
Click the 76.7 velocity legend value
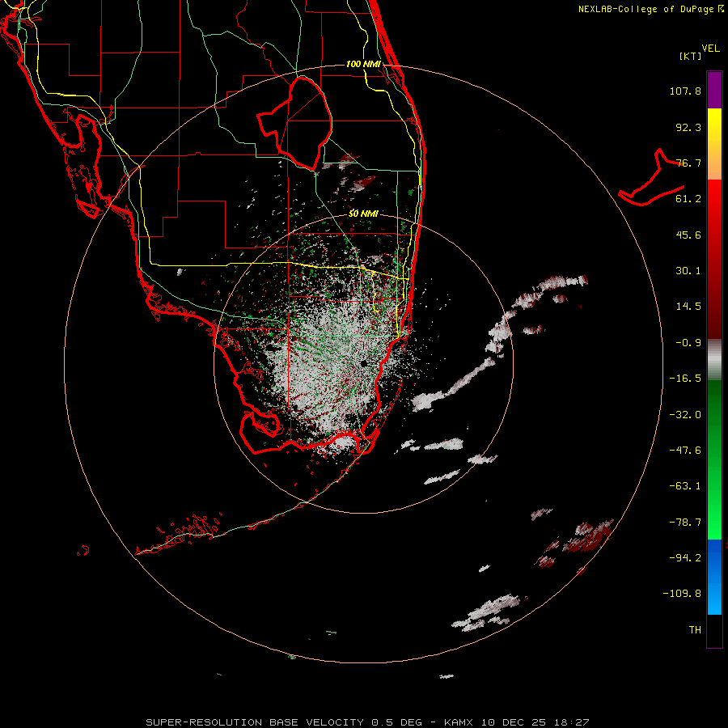point(688,163)
